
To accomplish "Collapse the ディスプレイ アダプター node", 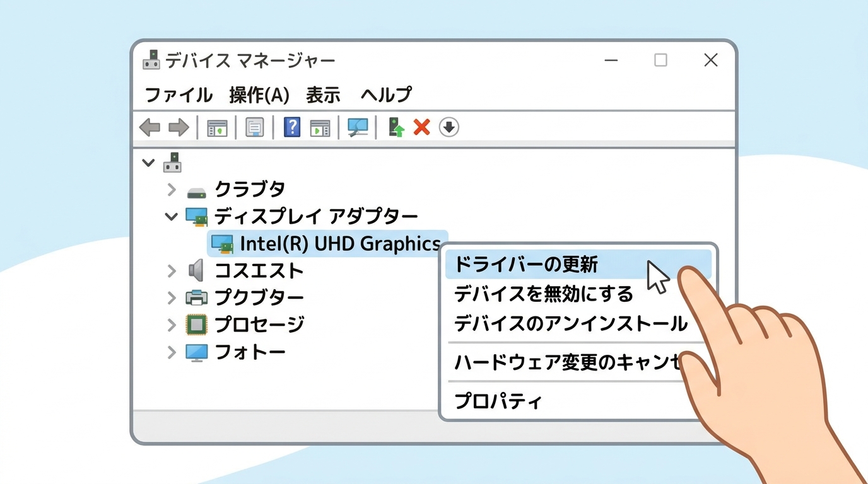I will (x=171, y=216).
